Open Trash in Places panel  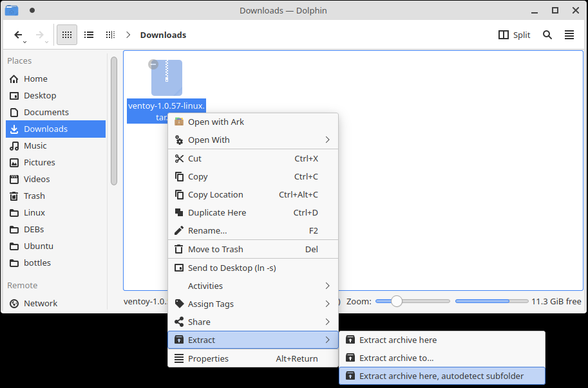pos(55,196)
